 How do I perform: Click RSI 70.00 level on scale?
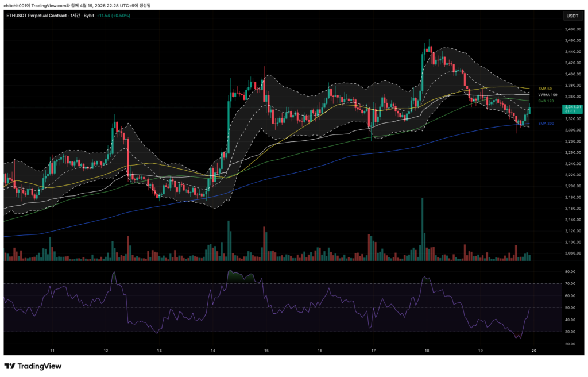click(x=570, y=283)
